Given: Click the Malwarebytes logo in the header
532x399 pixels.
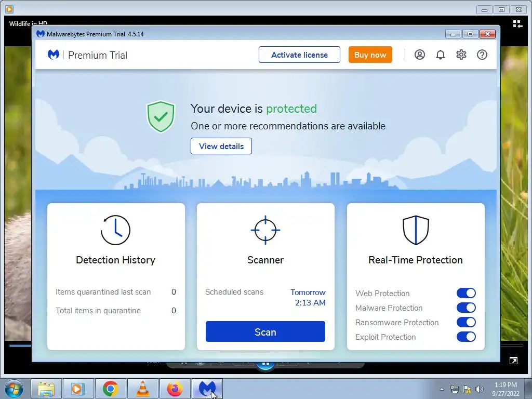Looking at the screenshot, I should [x=54, y=55].
